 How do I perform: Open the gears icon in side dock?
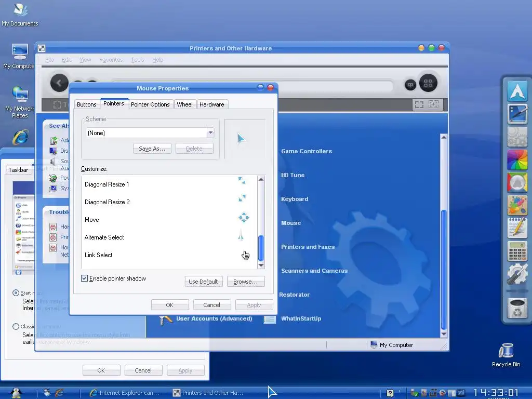coord(517,137)
